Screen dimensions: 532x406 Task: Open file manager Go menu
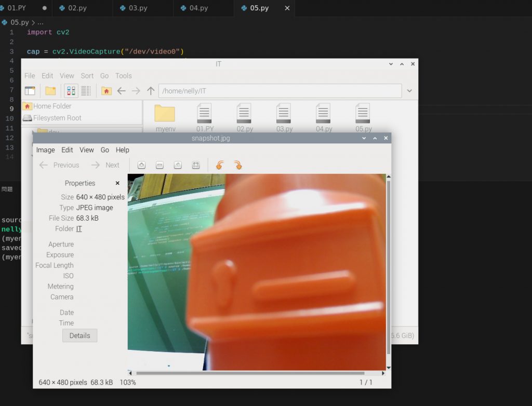tap(104, 76)
